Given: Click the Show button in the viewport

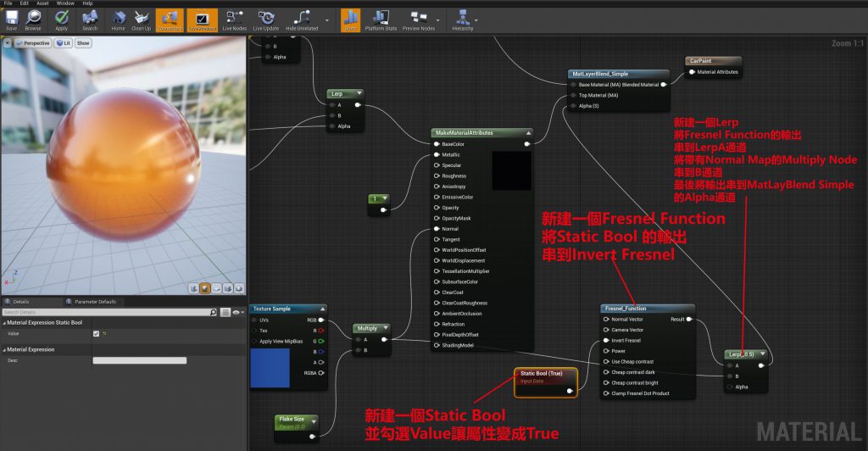Looking at the screenshot, I should coord(83,42).
